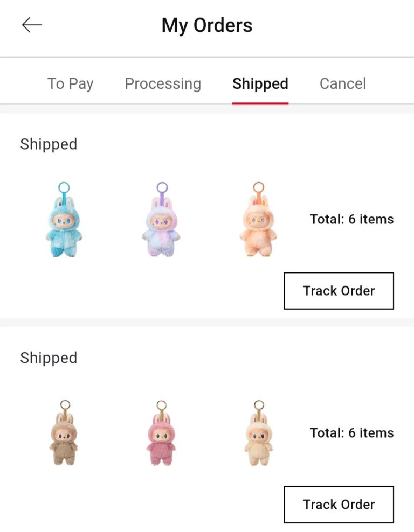Select the cream plush keychain thumbnail
The height and width of the screenshot is (532, 414).
click(258, 432)
